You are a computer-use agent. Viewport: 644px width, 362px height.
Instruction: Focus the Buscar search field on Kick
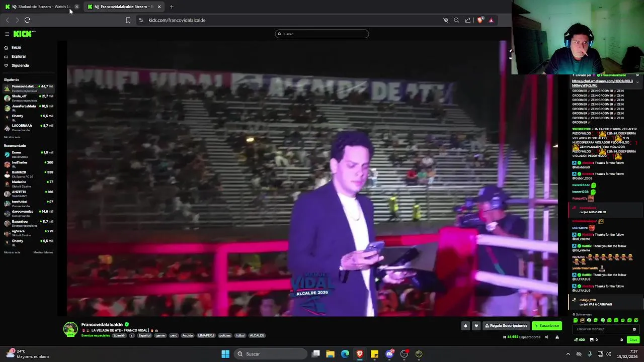tap(322, 34)
